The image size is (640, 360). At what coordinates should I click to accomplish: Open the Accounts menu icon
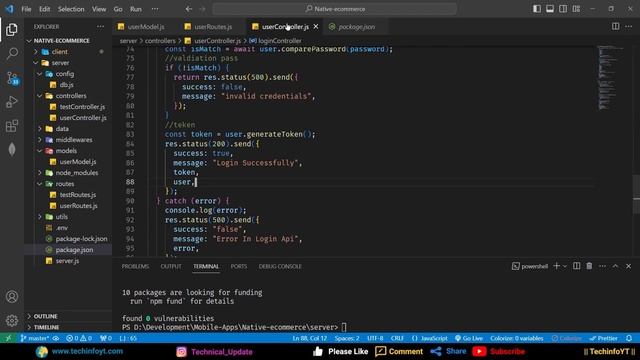12,297
